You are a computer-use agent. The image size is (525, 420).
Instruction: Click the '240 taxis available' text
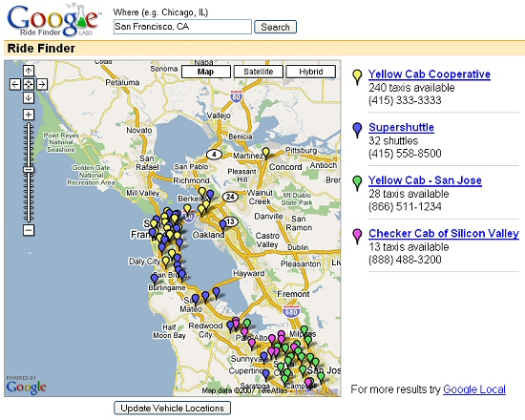point(411,88)
